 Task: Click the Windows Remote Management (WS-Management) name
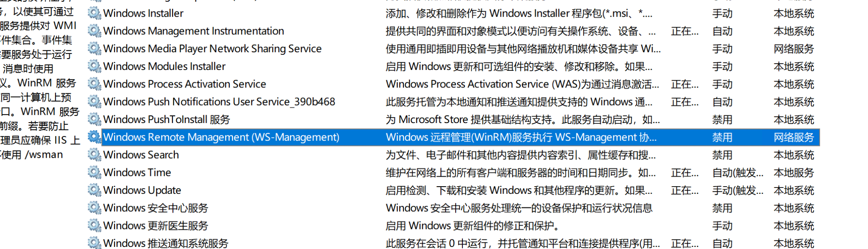(221, 137)
